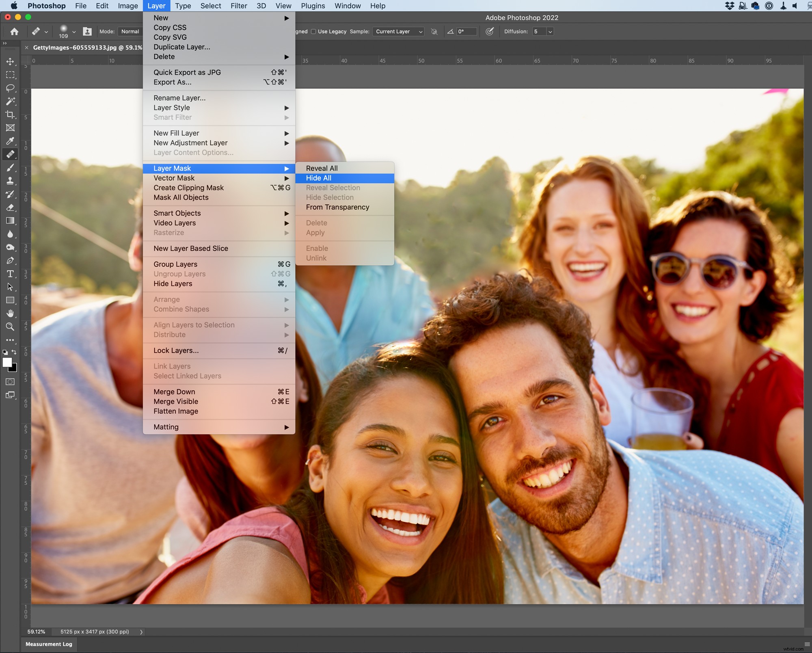Image resolution: width=812 pixels, height=653 pixels.
Task: Open the Select menu
Action: click(210, 6)
